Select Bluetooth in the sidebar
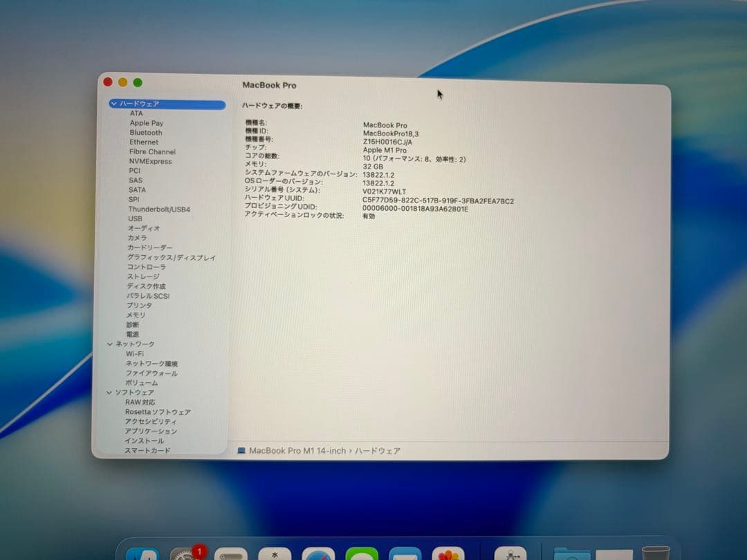 click(146, 132)
